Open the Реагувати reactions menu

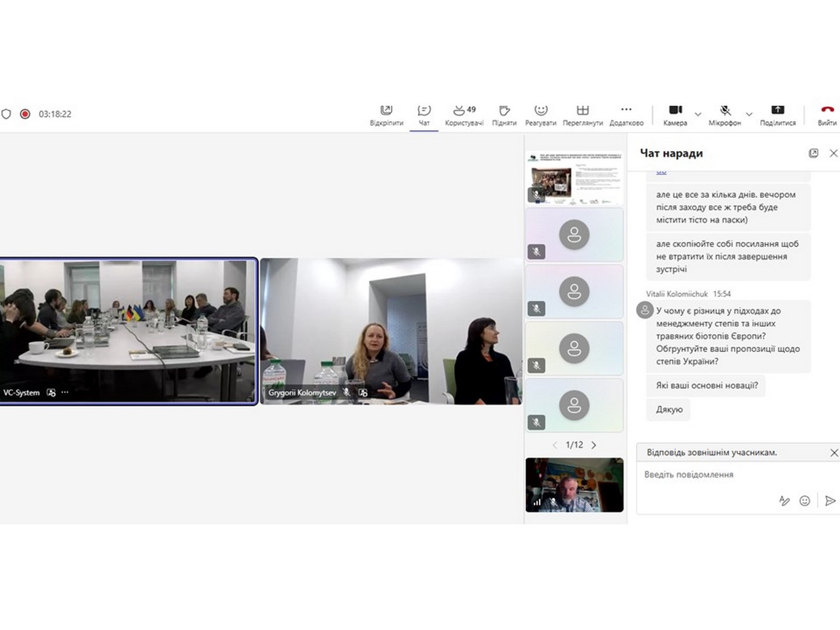click(541, 114)
